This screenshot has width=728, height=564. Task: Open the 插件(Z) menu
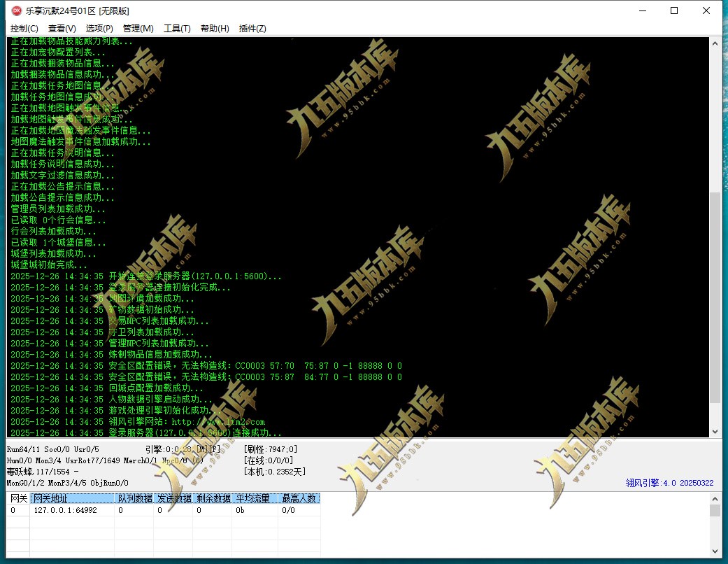click(x=252, y=29)
